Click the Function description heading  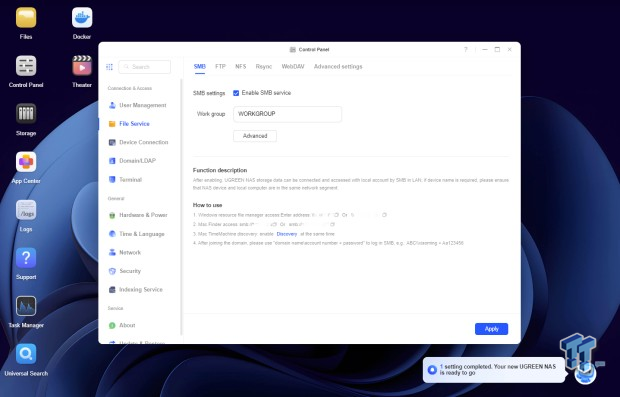tap(220, 170)
